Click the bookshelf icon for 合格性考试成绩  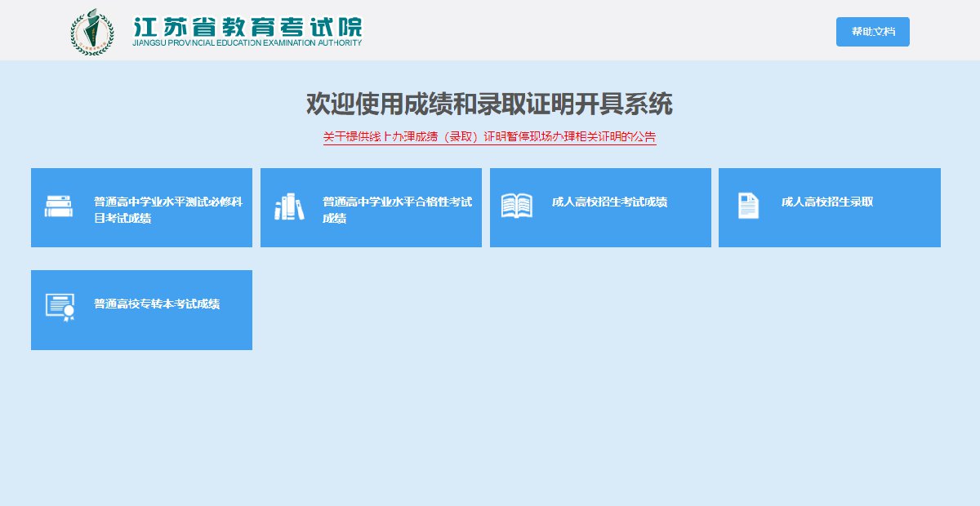(x=288, y=207)
